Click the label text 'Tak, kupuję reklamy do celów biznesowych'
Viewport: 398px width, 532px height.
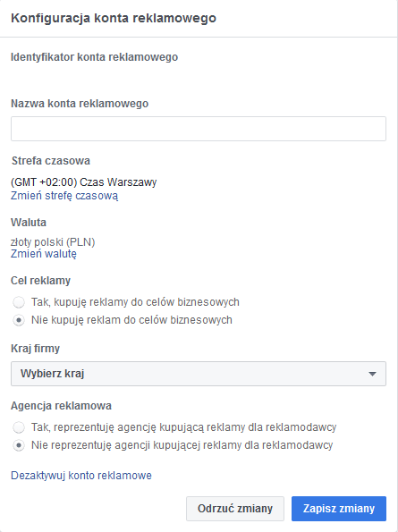coord(135,302)
